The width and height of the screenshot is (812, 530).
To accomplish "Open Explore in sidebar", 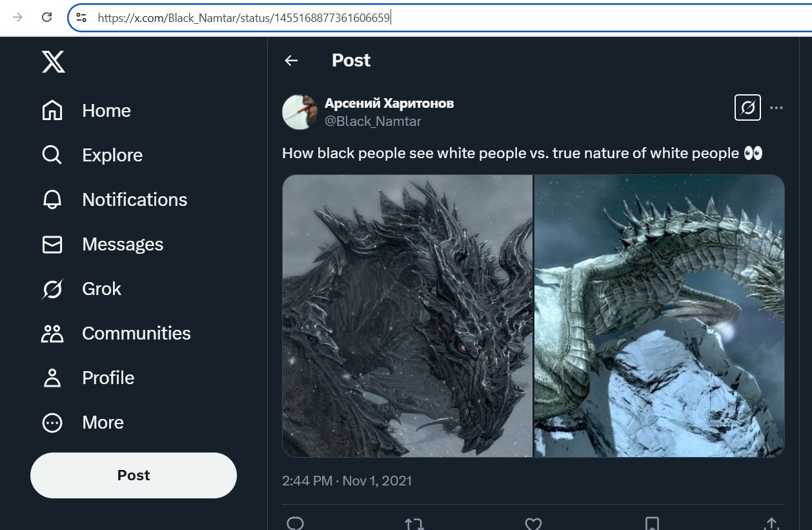I will coord(112,155).
